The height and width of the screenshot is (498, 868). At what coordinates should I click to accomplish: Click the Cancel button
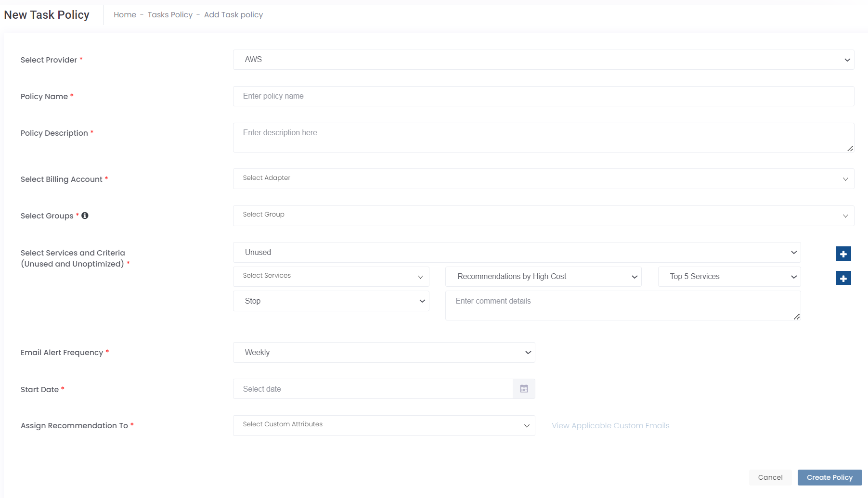[770, 477]
